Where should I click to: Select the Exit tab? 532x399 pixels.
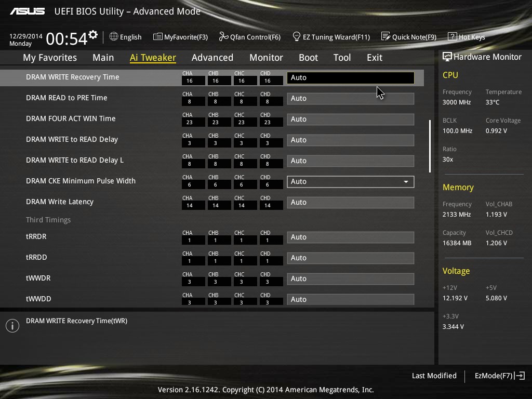click(375, 57)
